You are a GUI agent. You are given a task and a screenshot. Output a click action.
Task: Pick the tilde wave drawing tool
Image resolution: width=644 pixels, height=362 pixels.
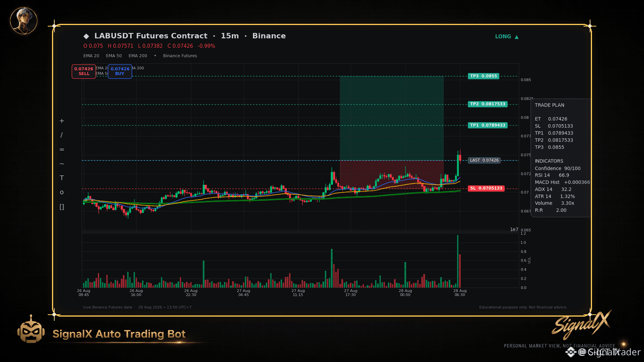tap(62, 164)
